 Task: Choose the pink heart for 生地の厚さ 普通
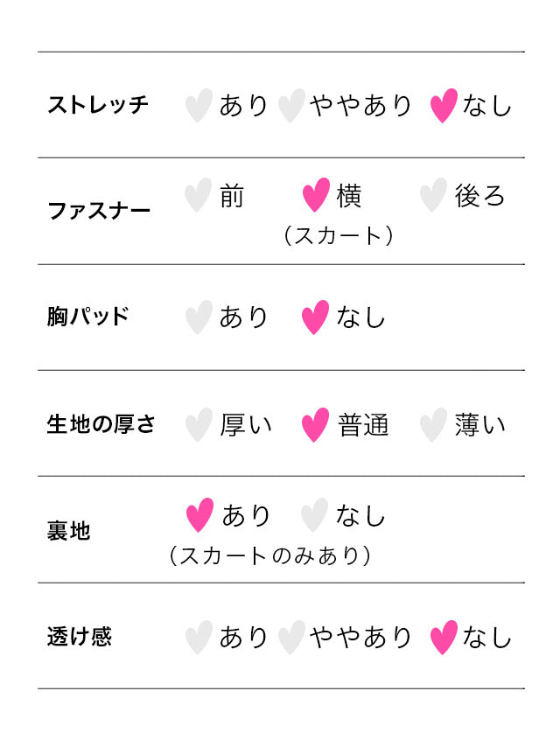316,424
